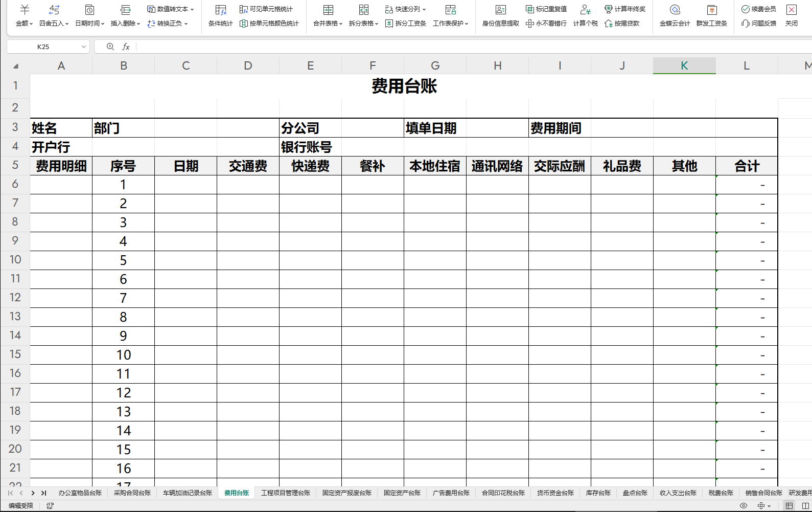Click the 数值转文本 icon

[151, 9]
